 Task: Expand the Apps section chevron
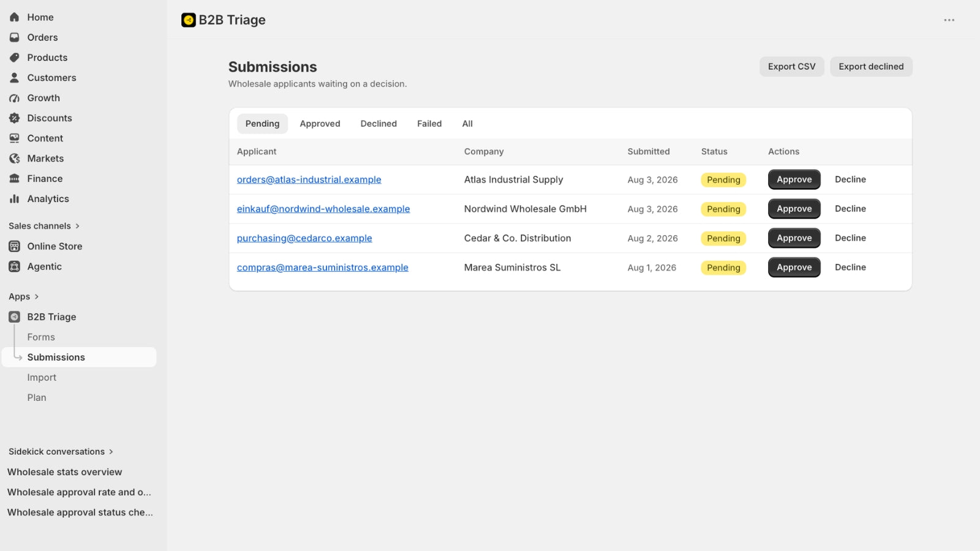36,297
